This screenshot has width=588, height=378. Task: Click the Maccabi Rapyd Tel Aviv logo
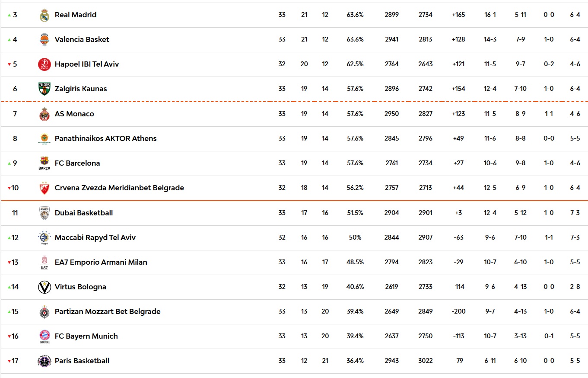[44, 238]
